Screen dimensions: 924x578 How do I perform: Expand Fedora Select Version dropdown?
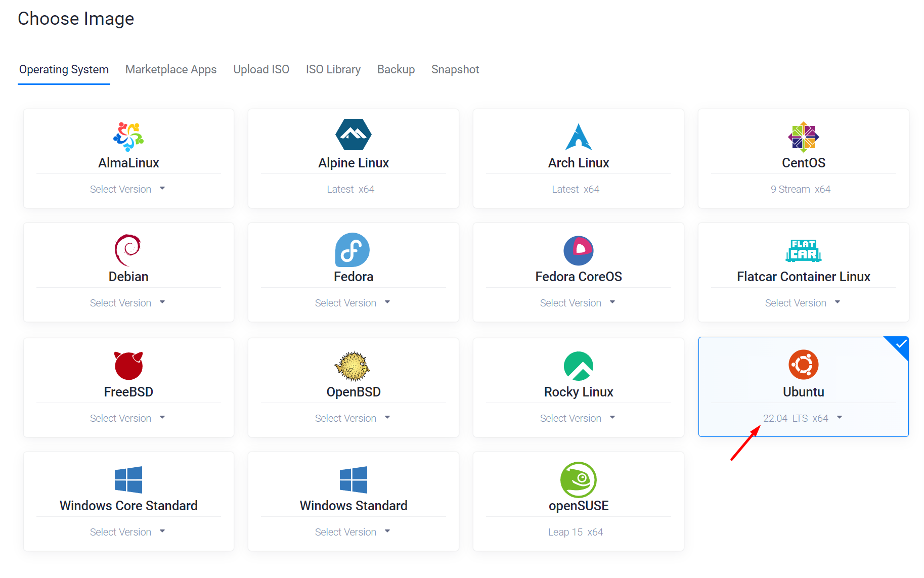coord(353,303)
